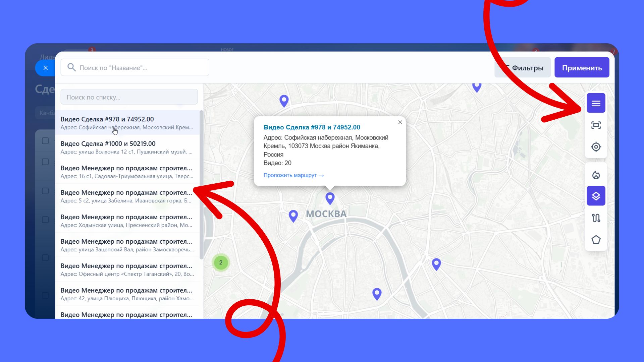Click the locate-me crosshair icon
Viewport: 644px width, 362px height.
click(x=596, y=147)
